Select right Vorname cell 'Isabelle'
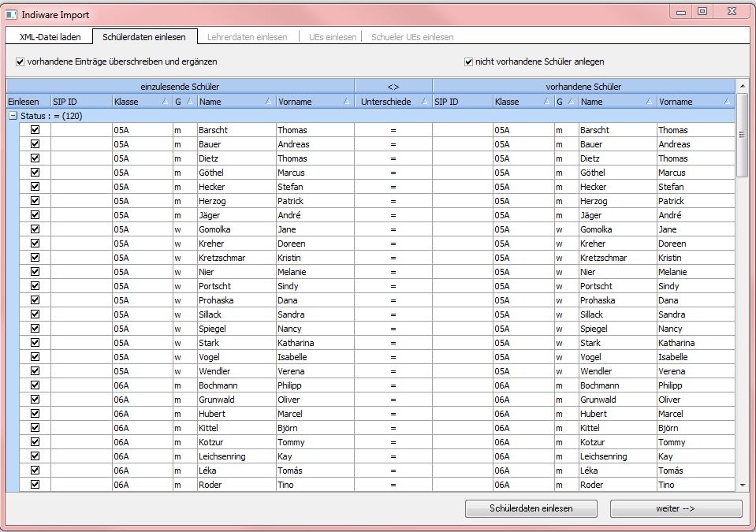756x532 pixels. click(696, 357)
